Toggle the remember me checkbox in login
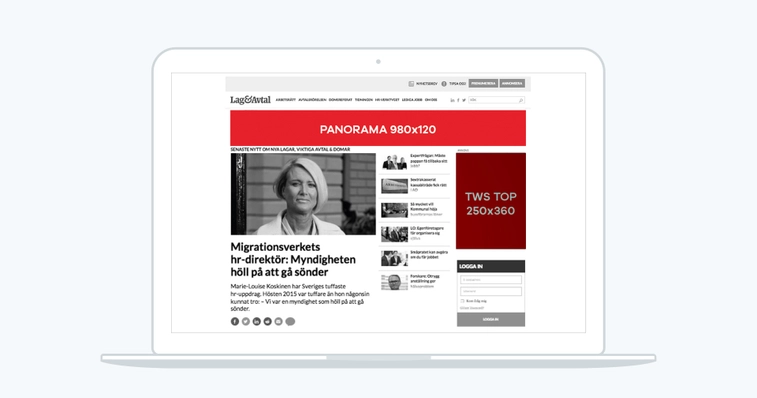 pos(462,301)
